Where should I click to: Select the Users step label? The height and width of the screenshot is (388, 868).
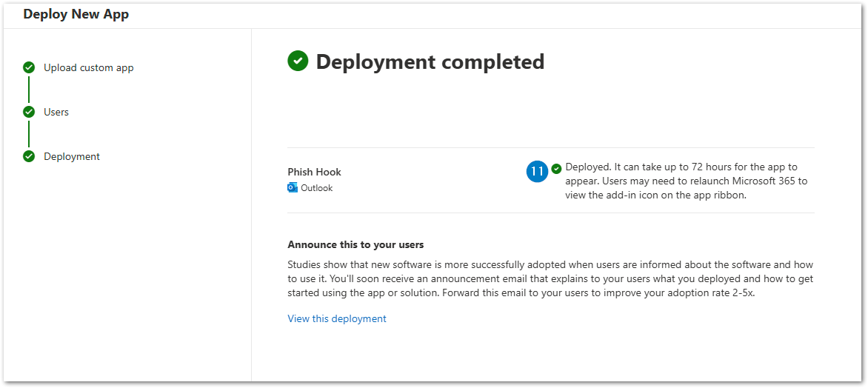[x=56, y=112]
